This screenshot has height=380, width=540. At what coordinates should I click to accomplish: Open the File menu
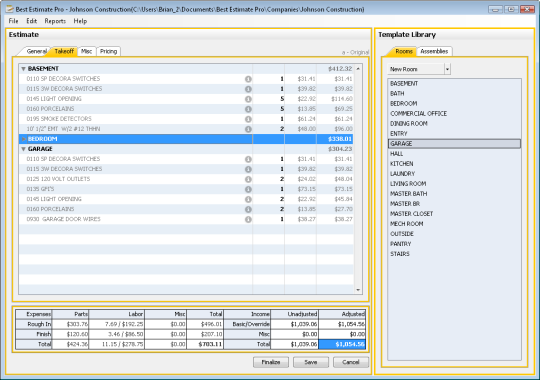click(13, 21)
